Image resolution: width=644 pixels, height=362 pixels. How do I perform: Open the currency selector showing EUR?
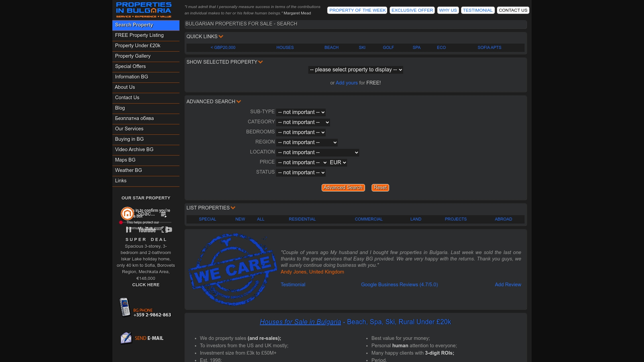[x=338, y=162]
